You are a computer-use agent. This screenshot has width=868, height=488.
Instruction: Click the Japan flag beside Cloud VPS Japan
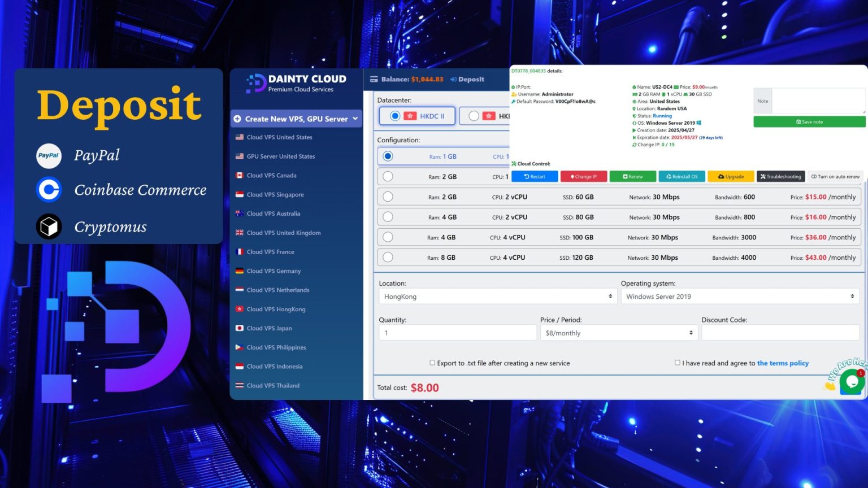pyautogui.click(x=240, y=328)
